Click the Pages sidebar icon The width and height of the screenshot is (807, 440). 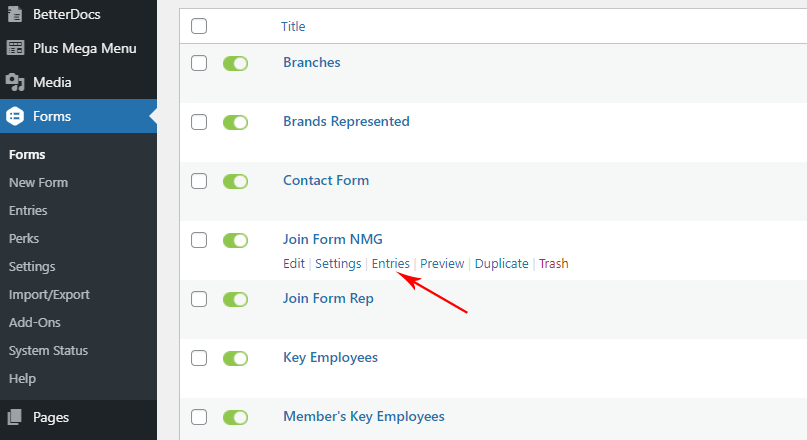(x=15, y=417)
